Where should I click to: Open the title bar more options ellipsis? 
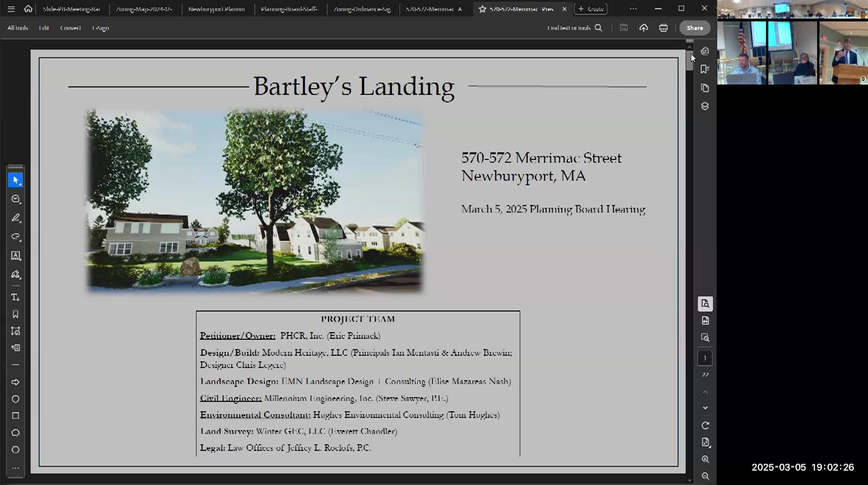click(x=633, y=9)
